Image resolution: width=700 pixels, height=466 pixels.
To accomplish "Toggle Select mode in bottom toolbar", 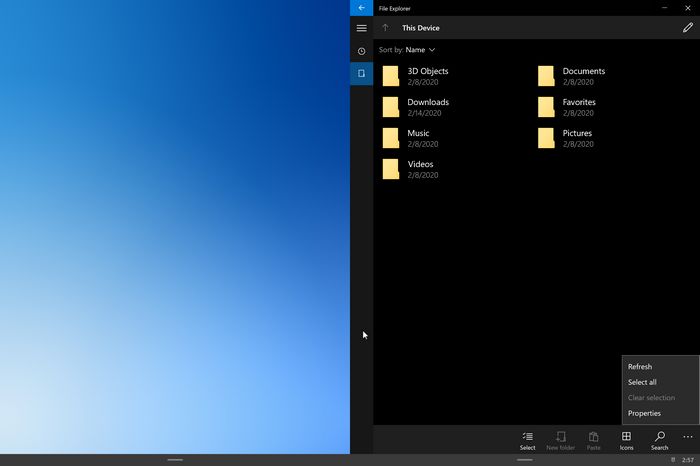I will point(527,440).
